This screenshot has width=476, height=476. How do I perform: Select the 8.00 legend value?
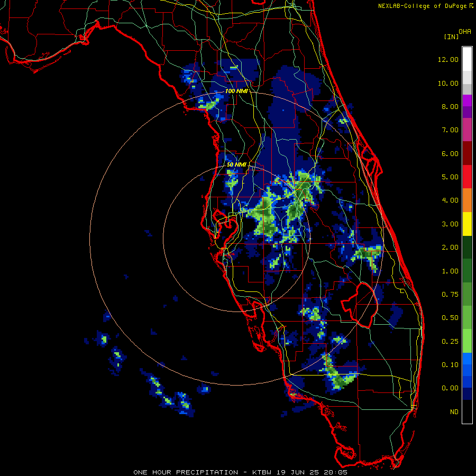(450, 106)
